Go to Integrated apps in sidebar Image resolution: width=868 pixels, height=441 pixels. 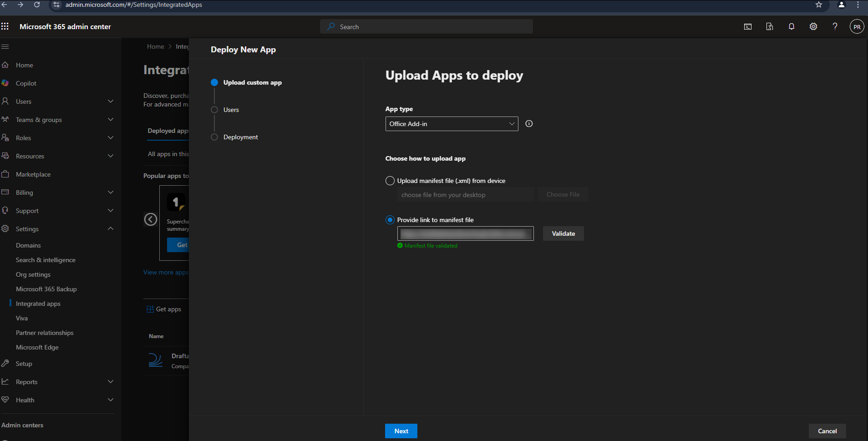click(38, 304)
